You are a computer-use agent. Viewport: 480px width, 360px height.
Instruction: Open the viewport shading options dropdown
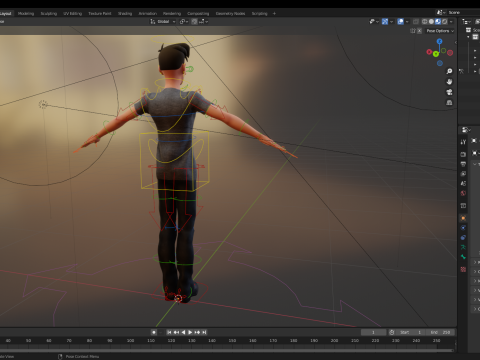(451, 22)
